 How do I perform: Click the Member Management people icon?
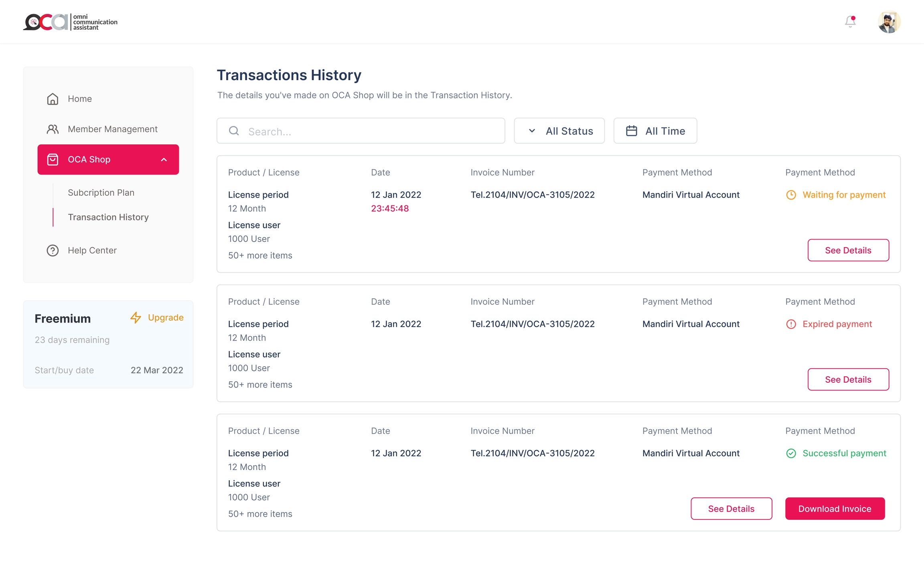click(53, 129)
